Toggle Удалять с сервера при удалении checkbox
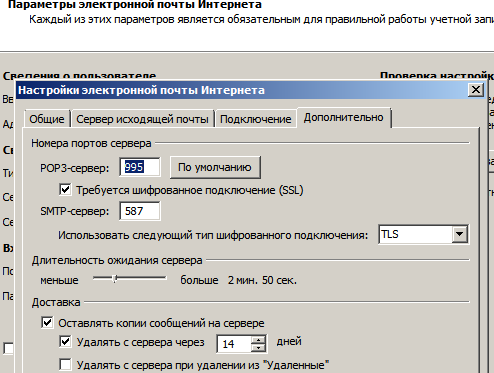Screen dimensions: 494x373 pyautogui.click(x=65, y=364)
